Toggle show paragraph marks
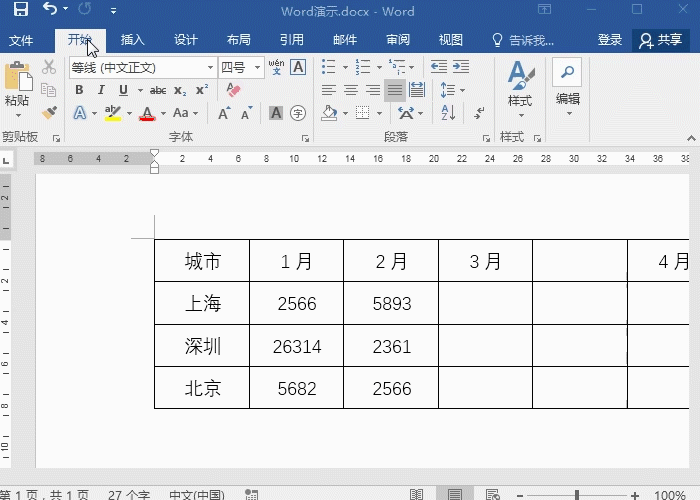 pos(480,113)
